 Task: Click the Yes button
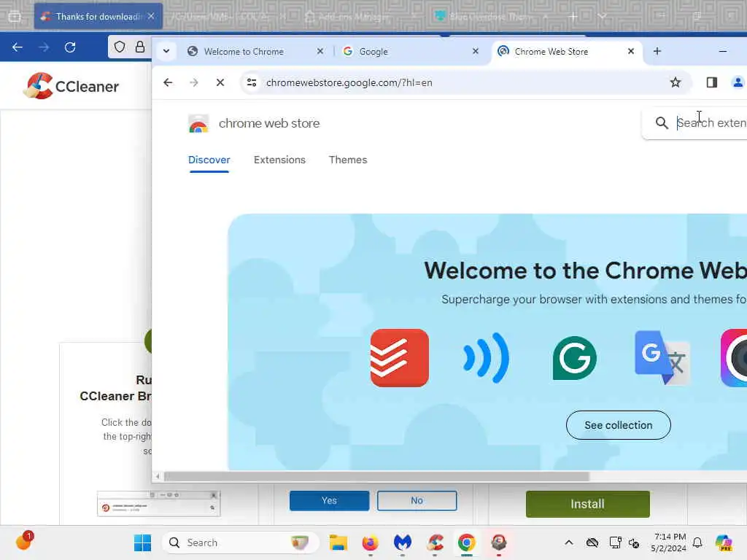tap(329, 500)
